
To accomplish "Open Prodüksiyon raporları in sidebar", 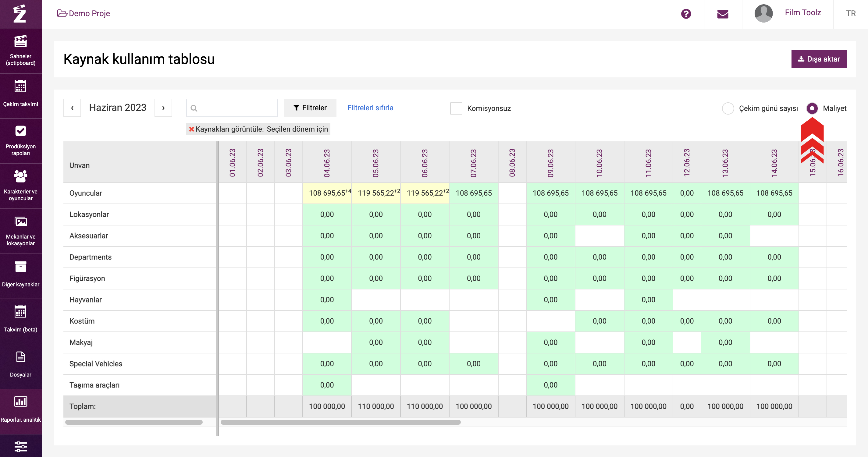I will (20, 141).
